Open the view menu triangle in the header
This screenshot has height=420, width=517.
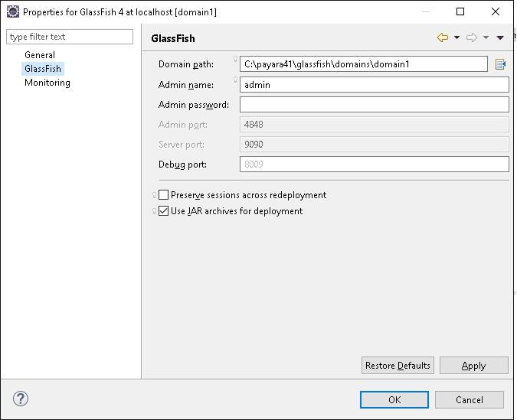pyautogui.click(x=500, y=38)
